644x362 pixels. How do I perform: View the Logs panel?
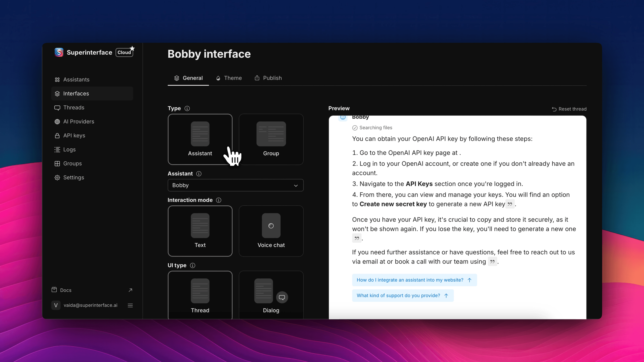click(69, 150)
